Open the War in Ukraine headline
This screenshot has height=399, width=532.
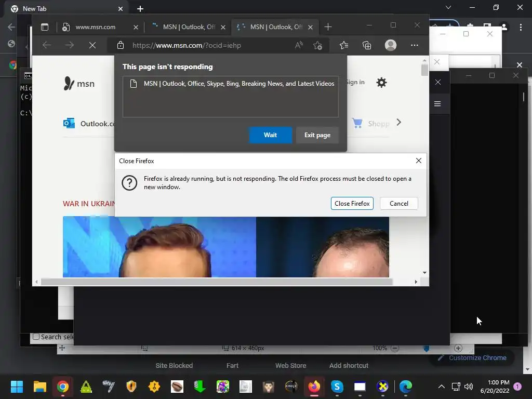(x=89, y=204)
